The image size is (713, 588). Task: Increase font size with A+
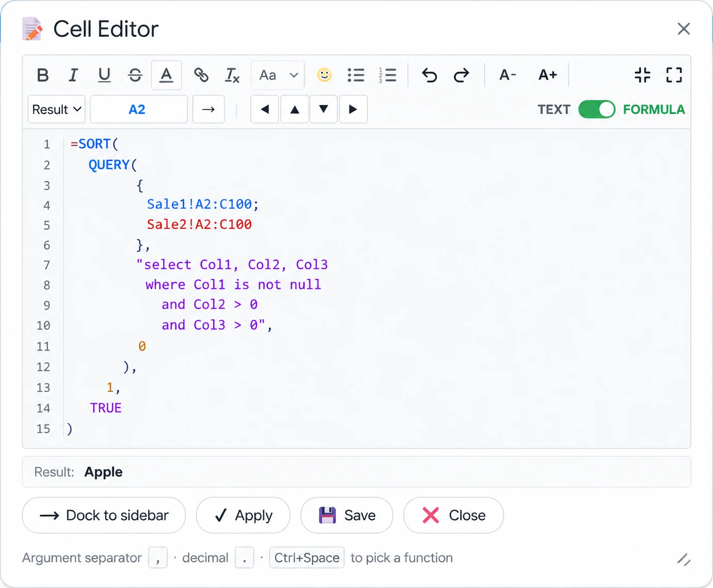[x=548, y=75]
